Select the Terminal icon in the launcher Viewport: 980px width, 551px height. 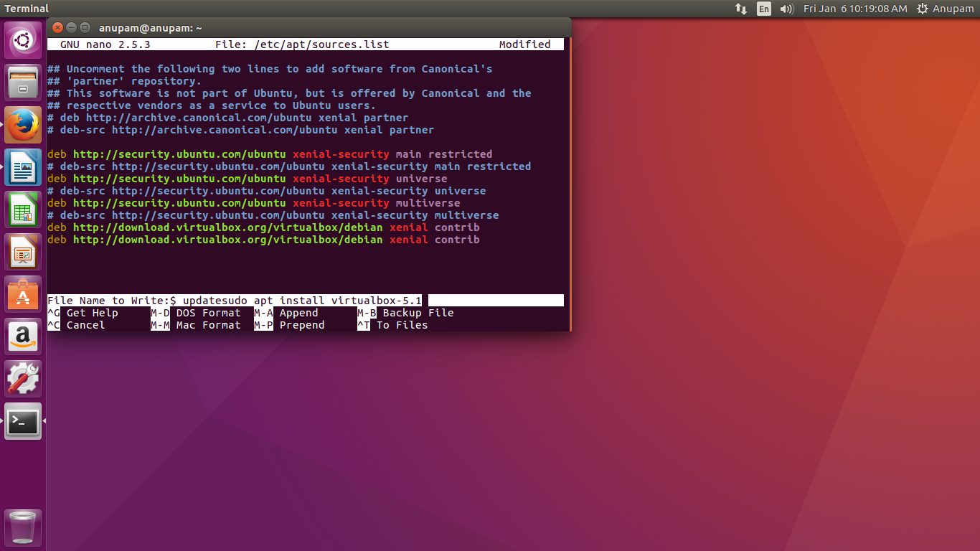(23, 421)
